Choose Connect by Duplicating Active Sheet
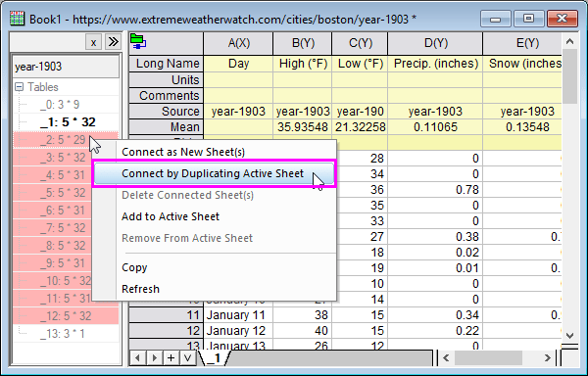Screen dimensions: 588x376 pos(214,173)
